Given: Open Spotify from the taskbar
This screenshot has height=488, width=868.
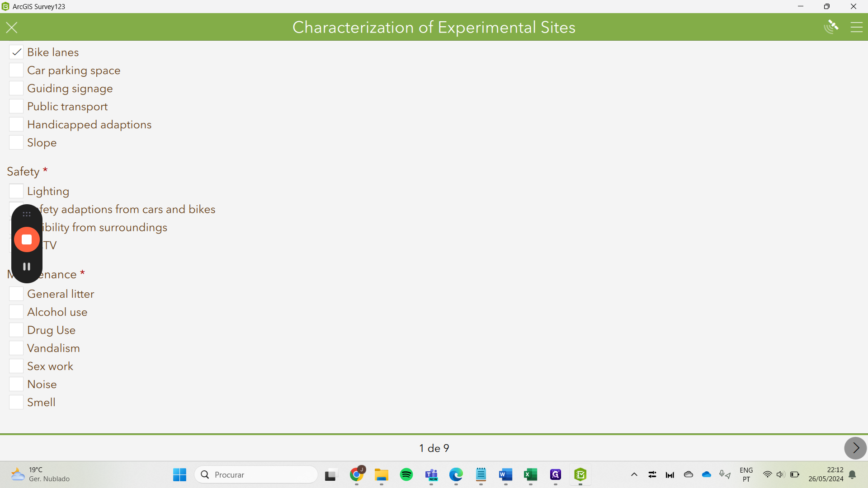Looking at the screenshot, I should [x=406, y=474].
